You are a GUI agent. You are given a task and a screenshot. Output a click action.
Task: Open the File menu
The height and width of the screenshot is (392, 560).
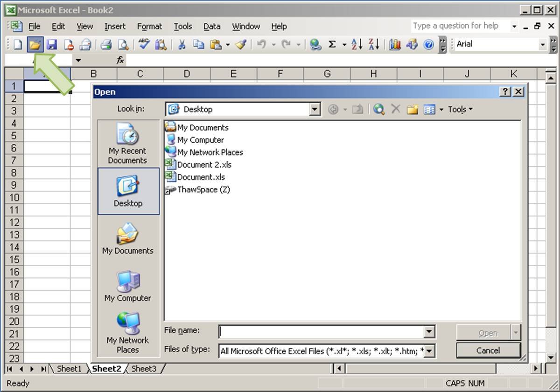[x=34, y=27]
